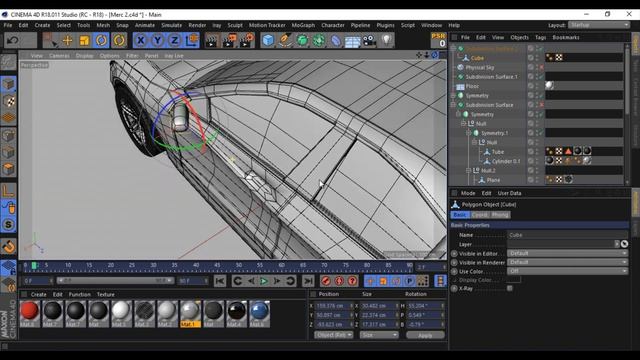Open the Visible in Editor dropdown
Viewport: 640px width, 360px height.
[567, 253]
